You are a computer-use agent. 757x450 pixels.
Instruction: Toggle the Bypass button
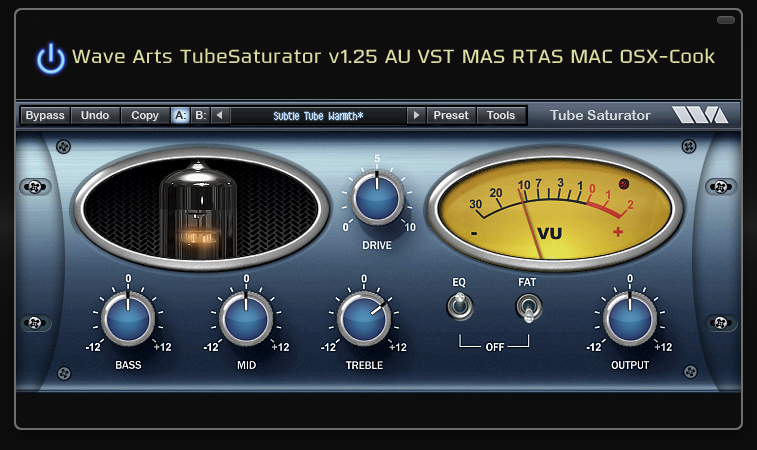pos(45,115)
